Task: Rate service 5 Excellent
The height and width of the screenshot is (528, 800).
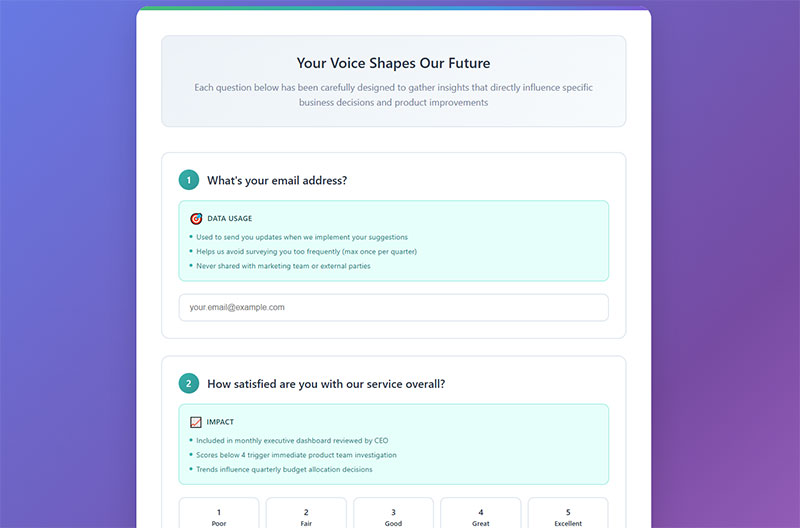Action: tap(568, 513)
